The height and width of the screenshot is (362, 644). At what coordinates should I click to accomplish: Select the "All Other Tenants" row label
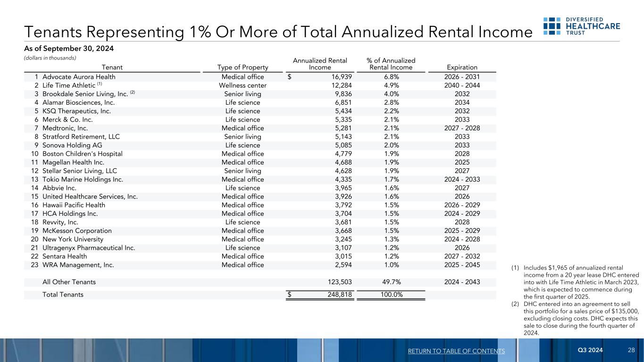point(69,282)
